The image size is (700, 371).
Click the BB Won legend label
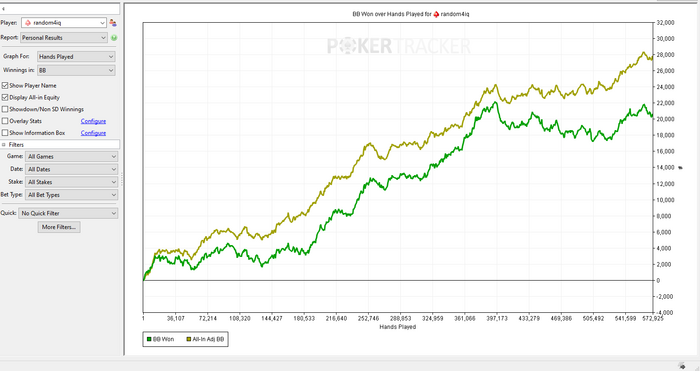click(x=163, y=339)
